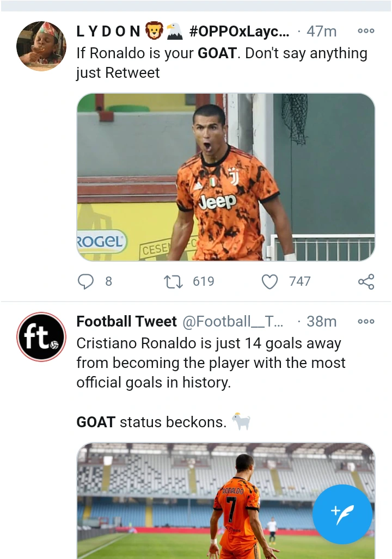The image size is (392, 559).
Task: Open the #OPPOxLayc hashtag in username
Action: tap(240, 31)
